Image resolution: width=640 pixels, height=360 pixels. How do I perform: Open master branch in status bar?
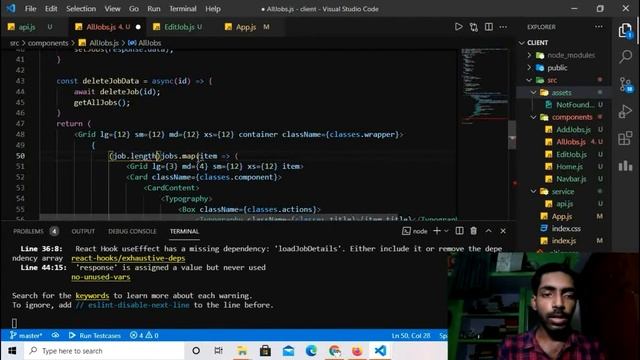26,336
